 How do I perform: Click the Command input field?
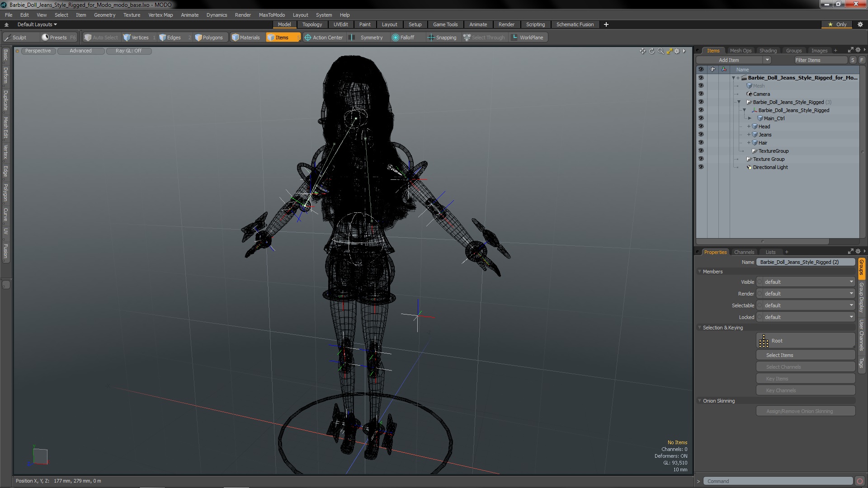tap(778, 481)
